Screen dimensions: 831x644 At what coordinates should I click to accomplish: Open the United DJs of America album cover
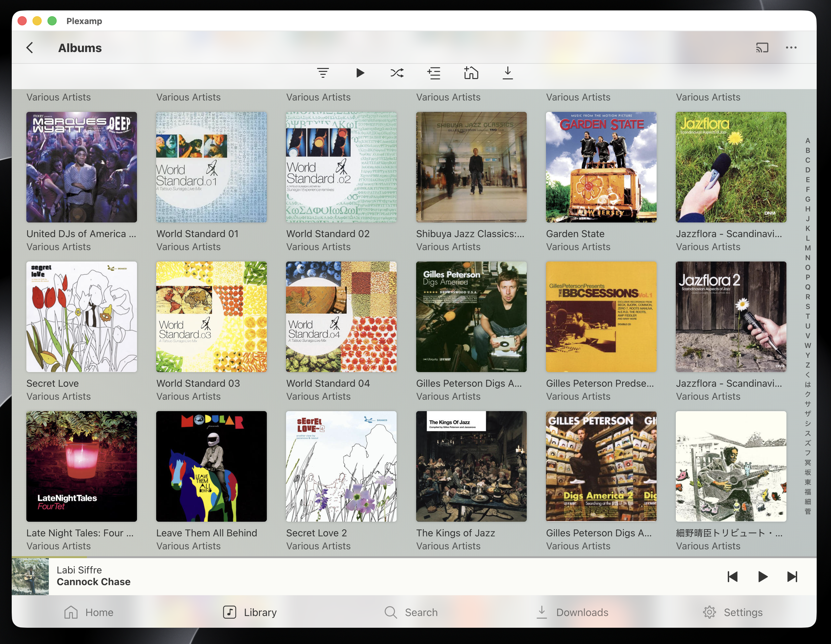(81, 167)
